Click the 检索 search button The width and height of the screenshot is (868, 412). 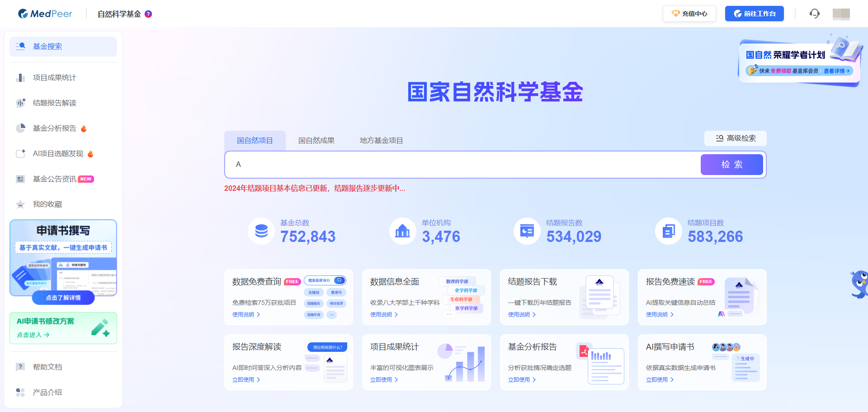tap(732, 165)
